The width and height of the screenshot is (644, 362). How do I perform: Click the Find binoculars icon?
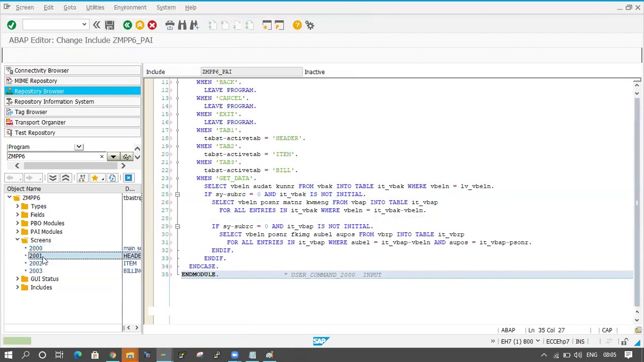(182, 25)
